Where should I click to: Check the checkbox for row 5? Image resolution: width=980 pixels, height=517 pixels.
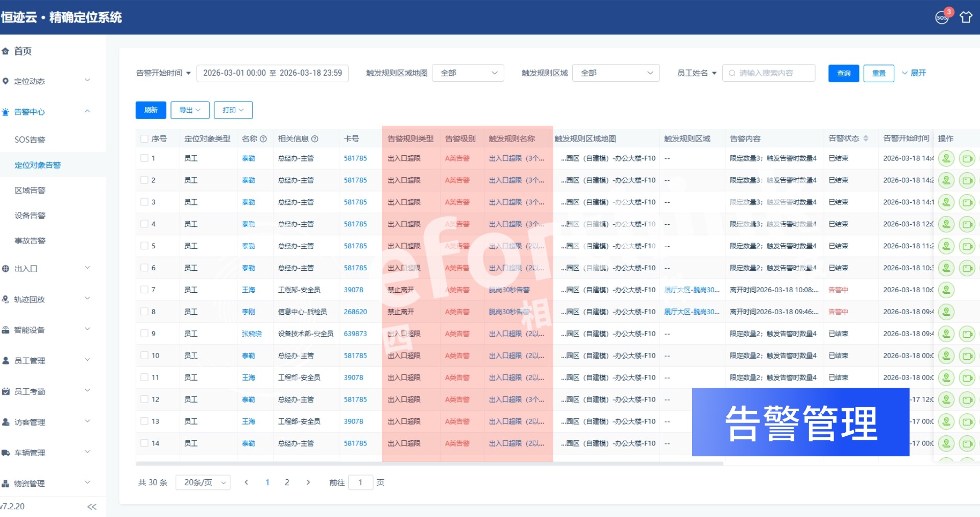(144, 246)
